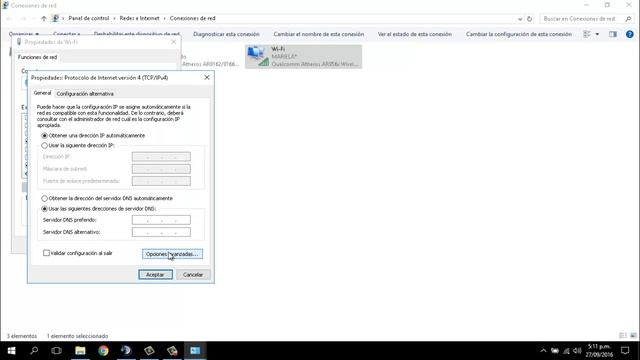This screenshot has height=360, width=640.
Task: Click the up arrow navigation icon
Action: pyautogui.click(x=44, y=18)
